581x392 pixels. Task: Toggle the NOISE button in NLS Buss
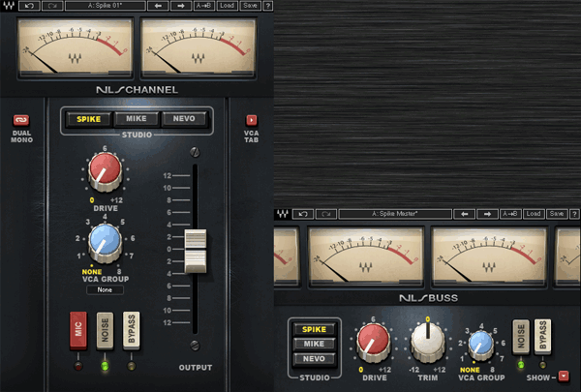point(521,335)
